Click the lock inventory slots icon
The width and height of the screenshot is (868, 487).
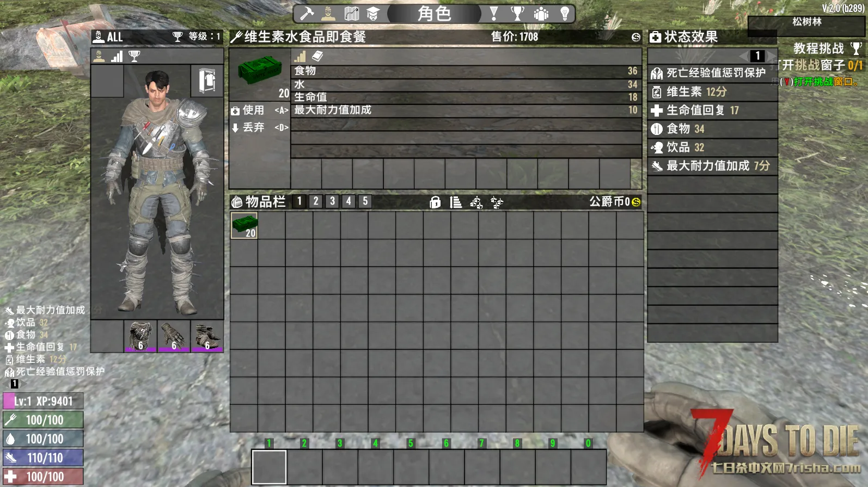coord(435,202)
